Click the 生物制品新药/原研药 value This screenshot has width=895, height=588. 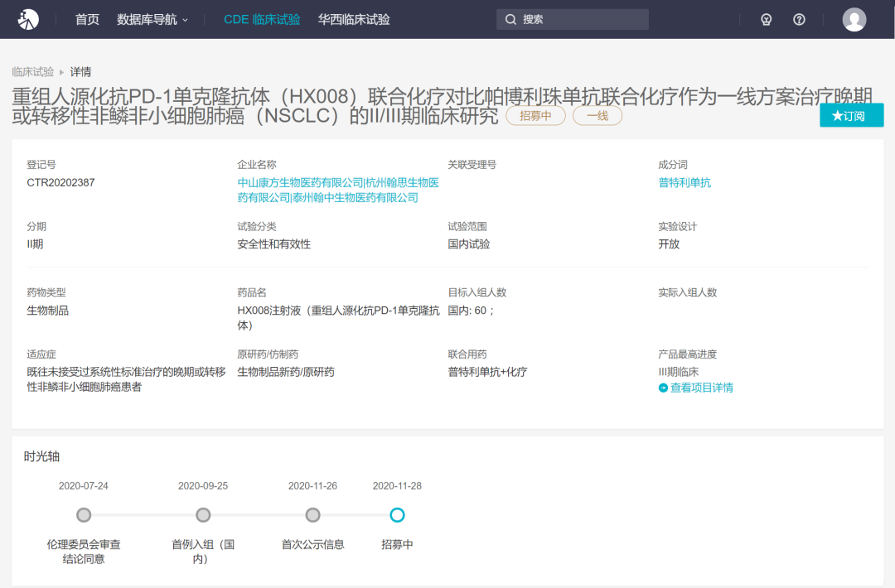pos(286,372)
